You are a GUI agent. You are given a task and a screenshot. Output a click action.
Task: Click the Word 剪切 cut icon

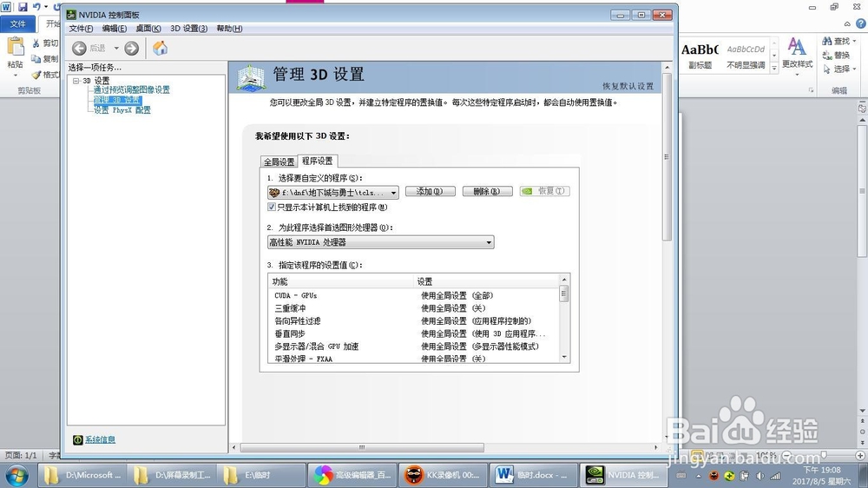click(36, 43)
